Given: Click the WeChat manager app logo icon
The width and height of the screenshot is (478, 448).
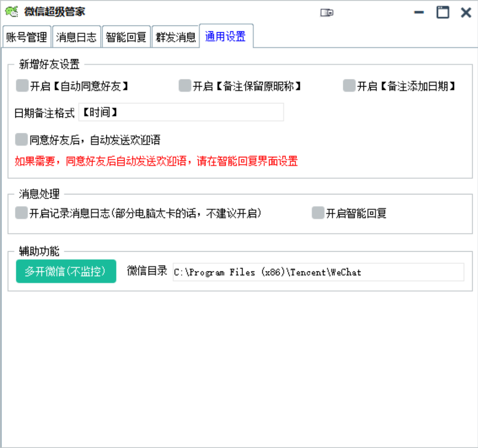Looking at the screenshot, I should [x=12, y=12].
